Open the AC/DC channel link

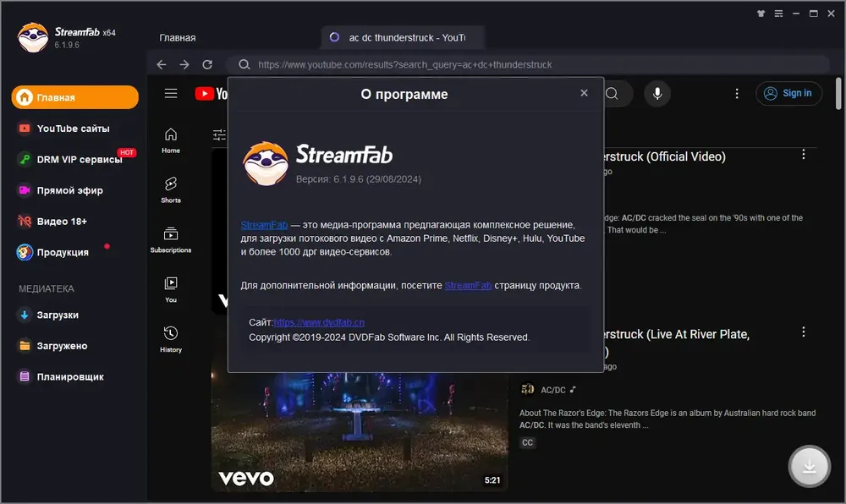[553, 391]
